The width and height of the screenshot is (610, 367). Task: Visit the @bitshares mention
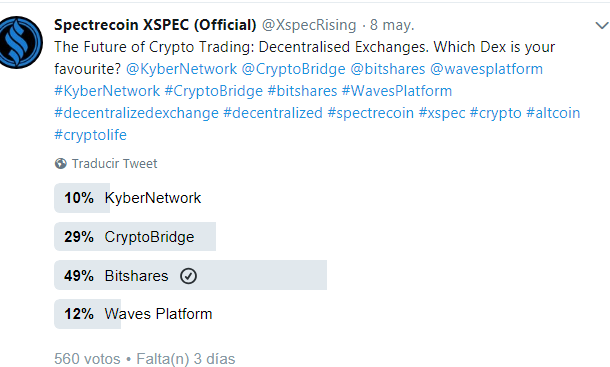[x=387, y=69]
